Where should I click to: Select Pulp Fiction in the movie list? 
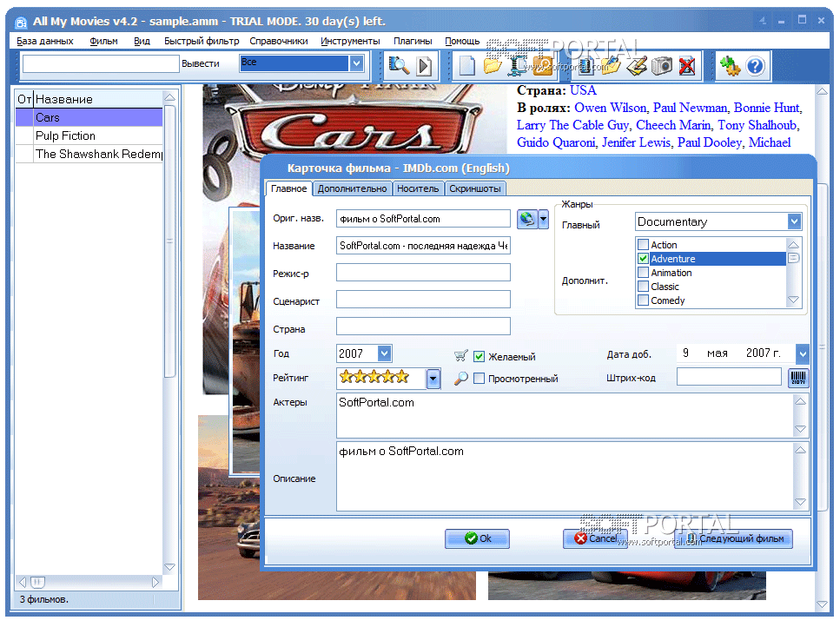[89, 136]
